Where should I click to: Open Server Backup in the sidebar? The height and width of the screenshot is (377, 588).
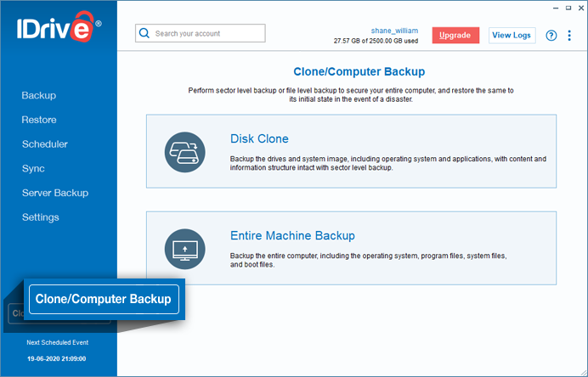[55, 193]
